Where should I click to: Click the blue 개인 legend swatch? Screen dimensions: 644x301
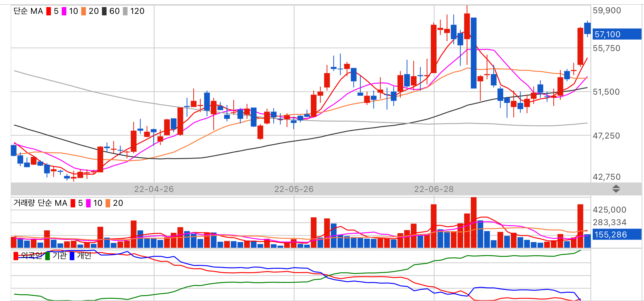(72, 256)
